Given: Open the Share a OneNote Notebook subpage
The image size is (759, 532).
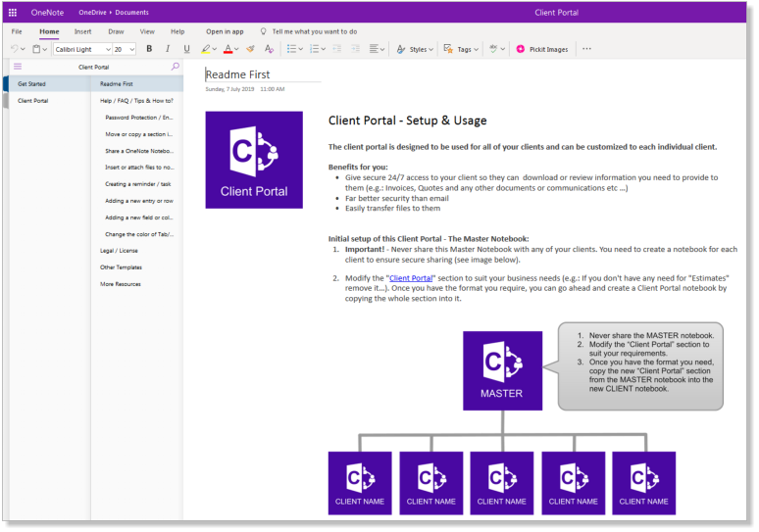Looking at the screenshot, I should click(x=139, y=151).
